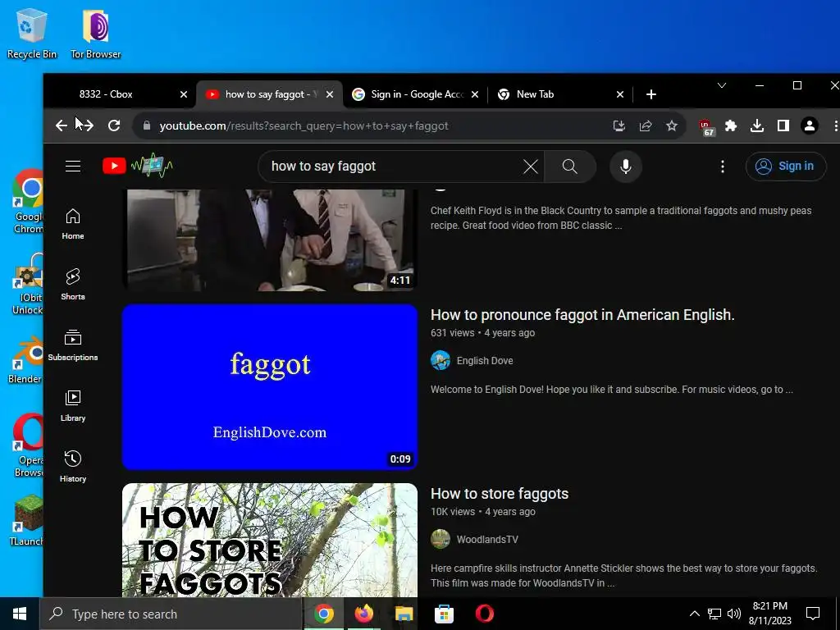Image resolution: width=840 pixels, height=630 pixels.
Task: Select Recycle Bin desktop icon
Action: coord(31,34)
